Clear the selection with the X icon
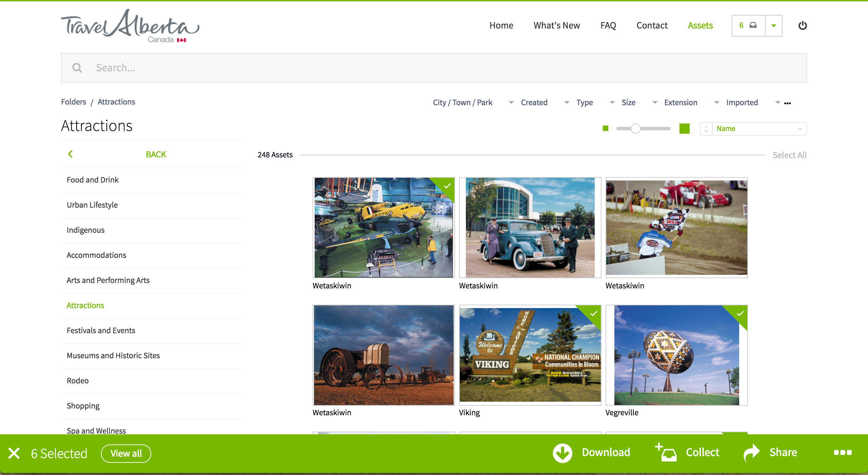 click(14, 453)
